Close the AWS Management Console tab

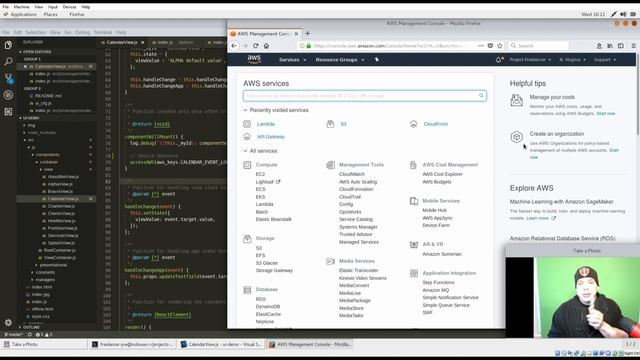pyautogui.click(x=296, y=33)
